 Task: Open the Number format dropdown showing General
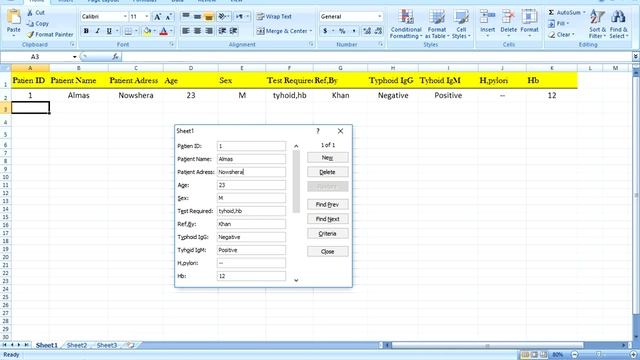(380, 17)
